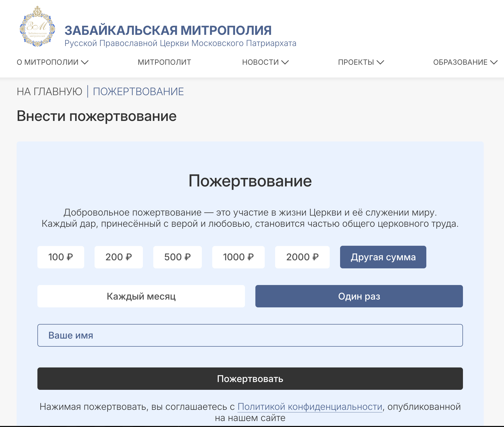The image size is (504, 427).
Task: Open the Политикой конфиденциальности link
Action: click(310, 406)
